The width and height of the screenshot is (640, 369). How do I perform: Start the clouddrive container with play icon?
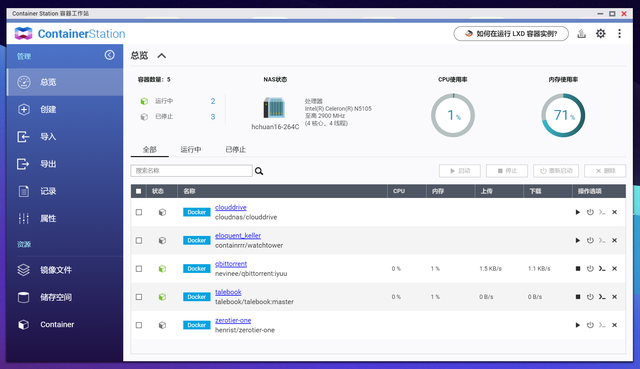click(578, 212)
